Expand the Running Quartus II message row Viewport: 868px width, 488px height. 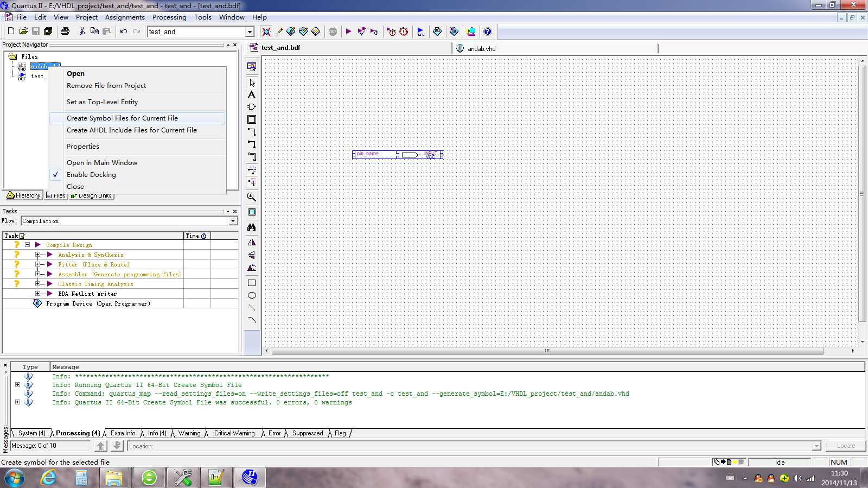[x=17, y=385]
